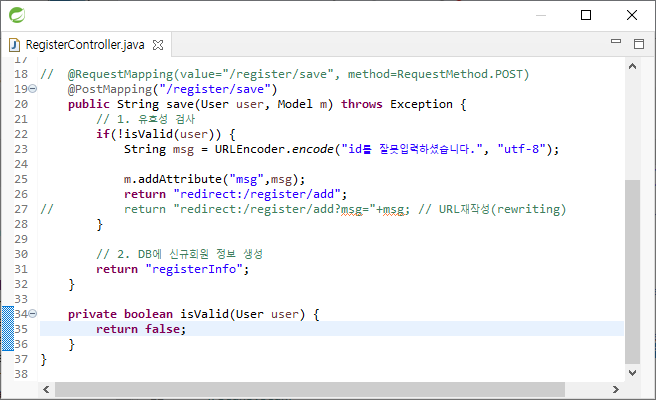Close the RegisterController.java tab
This screenshot has width=656, height=400.
click(x=158, y=45)
